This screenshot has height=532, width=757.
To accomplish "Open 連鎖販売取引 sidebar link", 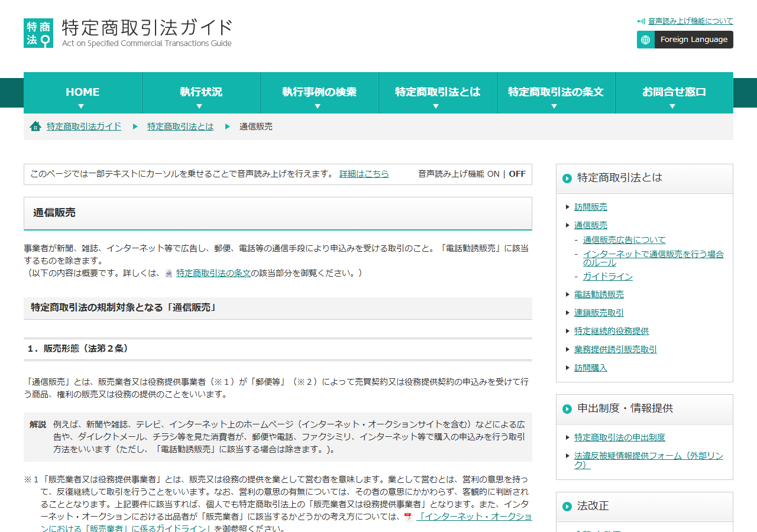I will 599,313.
